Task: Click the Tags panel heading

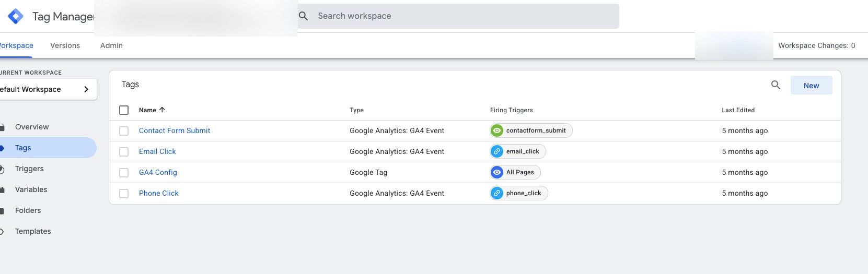Action: [x=130, y=84]
